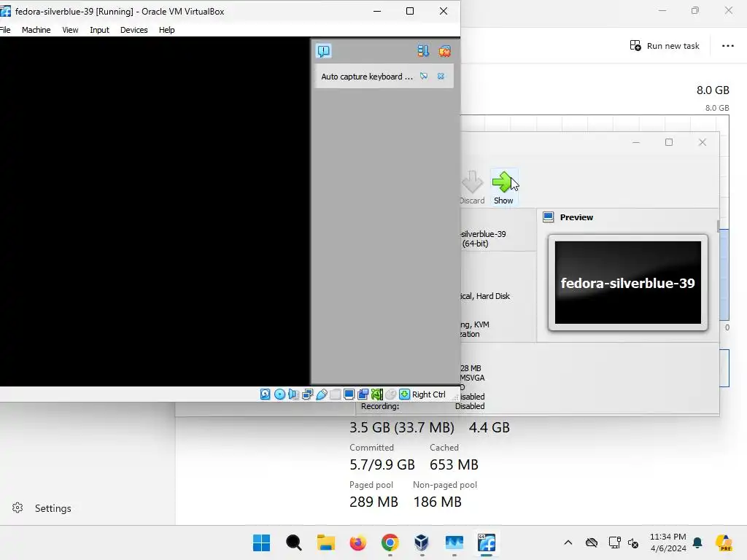Click the Show green arrow button in VirtualBox Manager

point(503,187)
